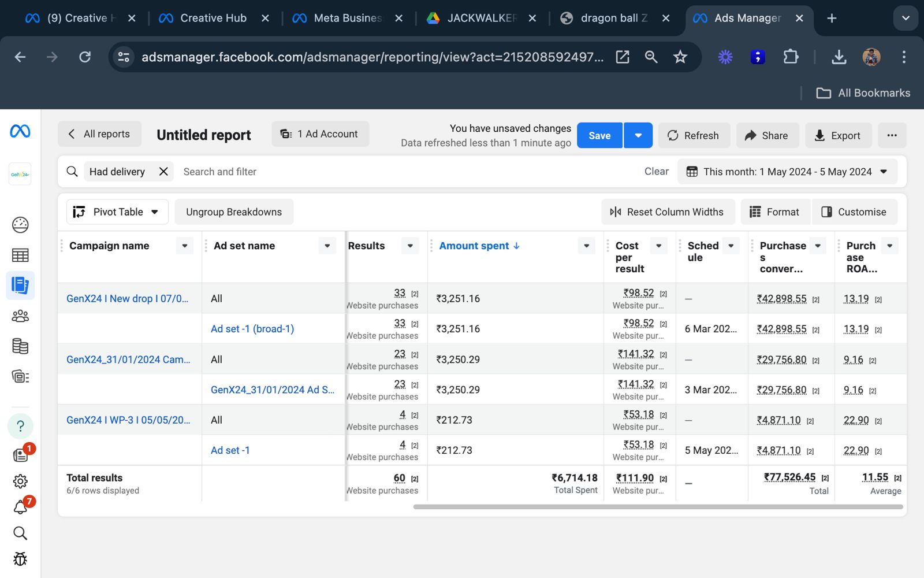Click the campaigns table grid icon
Viewport: 924px width, 578px height.
click(20, 255)
